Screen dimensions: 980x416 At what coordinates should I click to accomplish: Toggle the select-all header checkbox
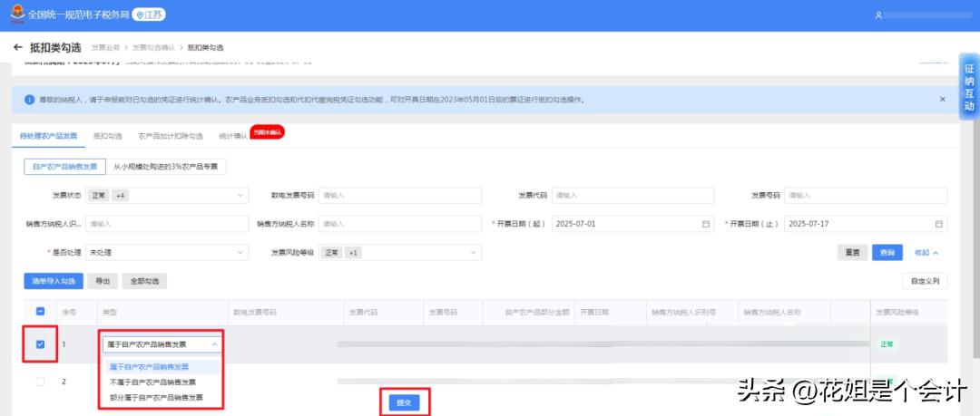41,312
